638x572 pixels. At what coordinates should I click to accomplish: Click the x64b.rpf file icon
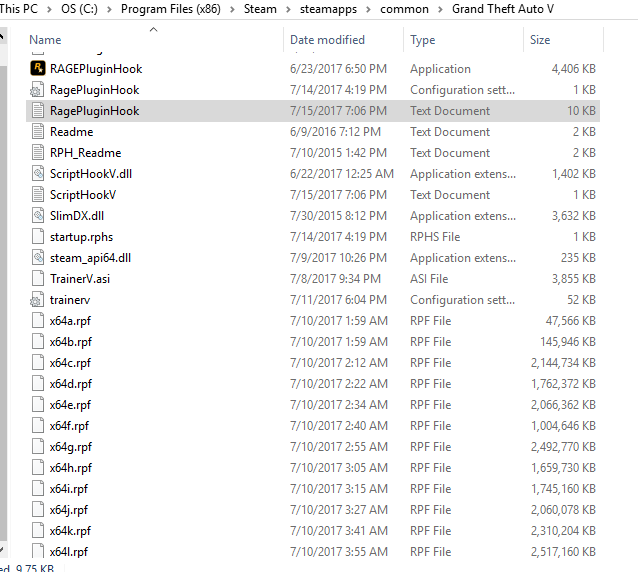coord(38,342)
